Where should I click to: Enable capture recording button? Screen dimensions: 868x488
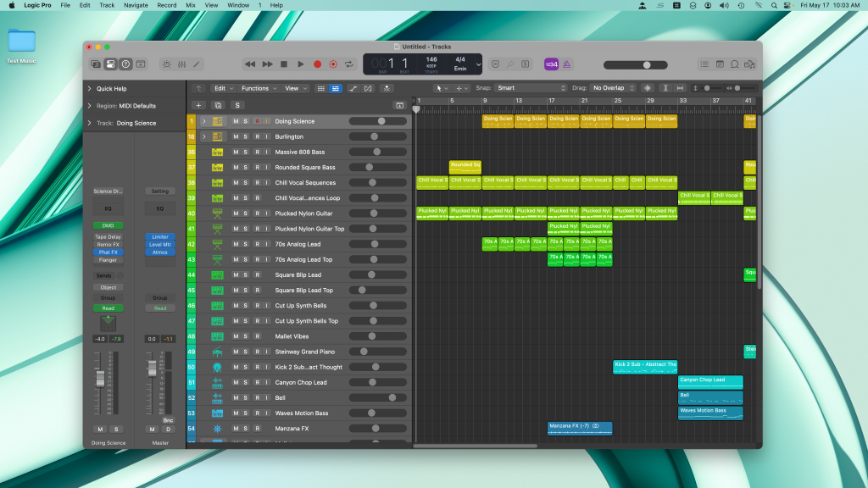pos(333,64)
